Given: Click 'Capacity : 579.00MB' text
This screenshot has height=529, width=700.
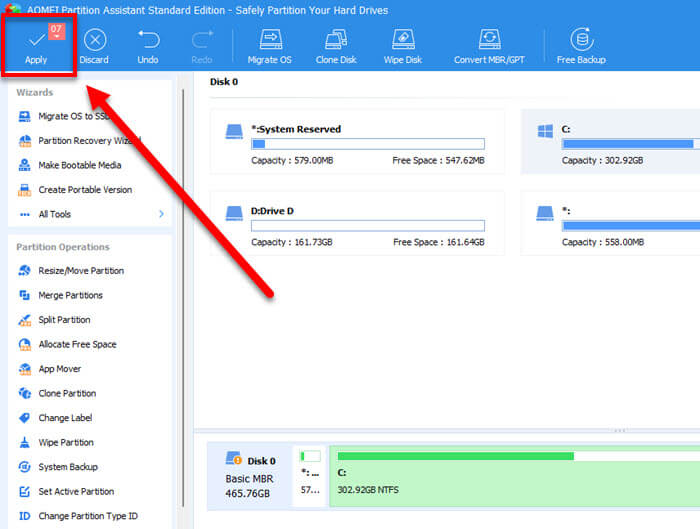Looking at the screenshot, I should coord(292,161).
